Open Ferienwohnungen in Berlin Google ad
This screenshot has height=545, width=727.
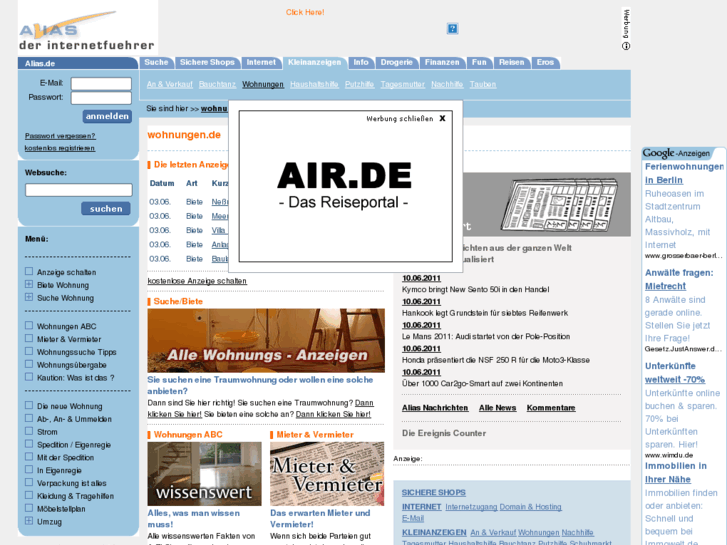(x=684, y=173)
